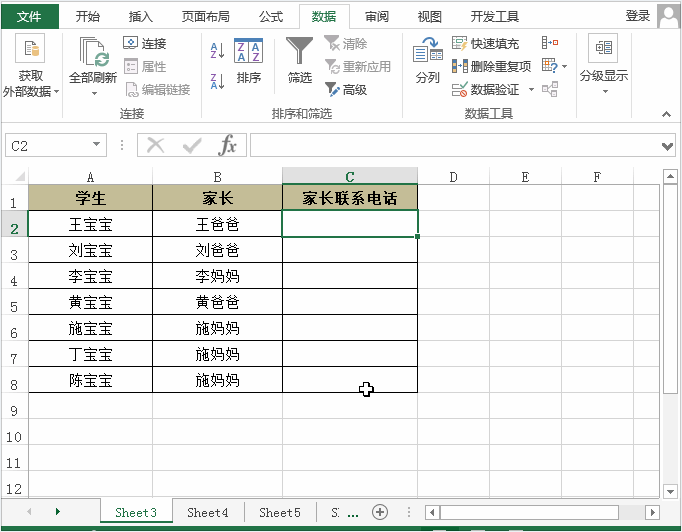Image resolution: width=682 pixels, height=532 pixels.
Task: Expand the 全部刷新 dropdown arrow
Action: point(94,93)
